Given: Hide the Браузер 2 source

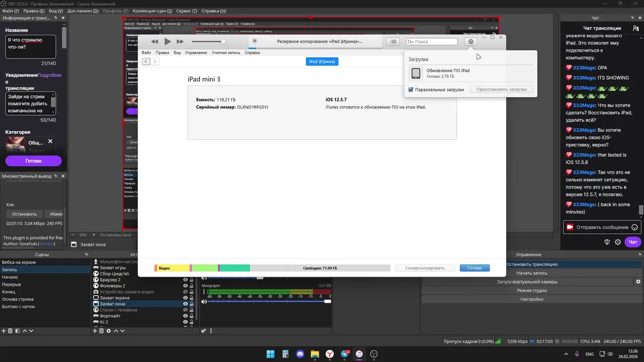Looking at the screenshot, I should point(185,280).
